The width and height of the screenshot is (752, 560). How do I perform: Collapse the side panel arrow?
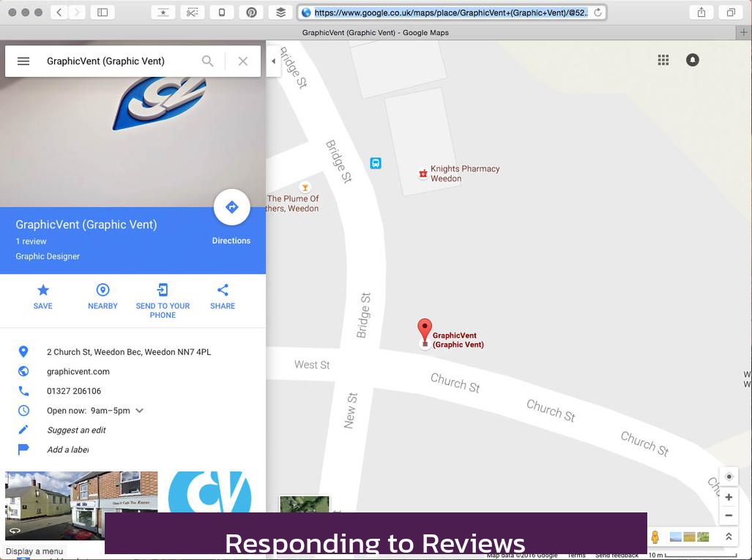point(273,61)
